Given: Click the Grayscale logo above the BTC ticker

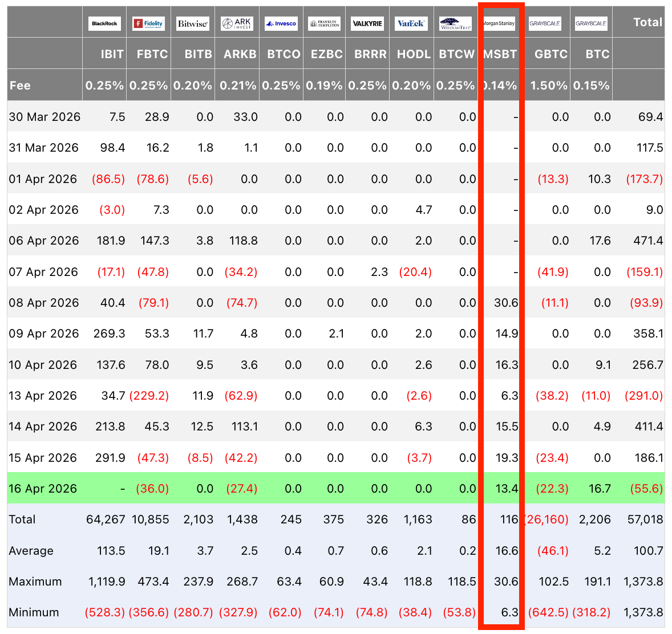Looking at the screenshot, I should [x=591, y=23].
